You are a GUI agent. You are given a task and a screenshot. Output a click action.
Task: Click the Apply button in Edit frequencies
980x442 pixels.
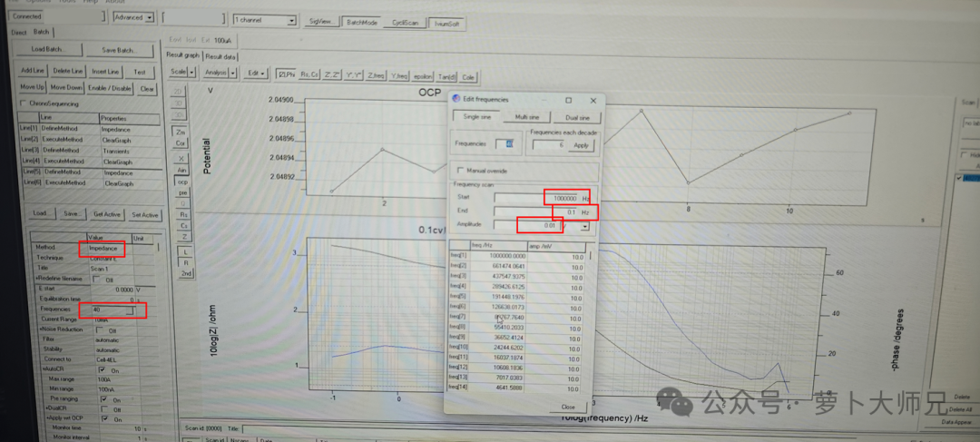pyautogui.click(x=582, y=145)
